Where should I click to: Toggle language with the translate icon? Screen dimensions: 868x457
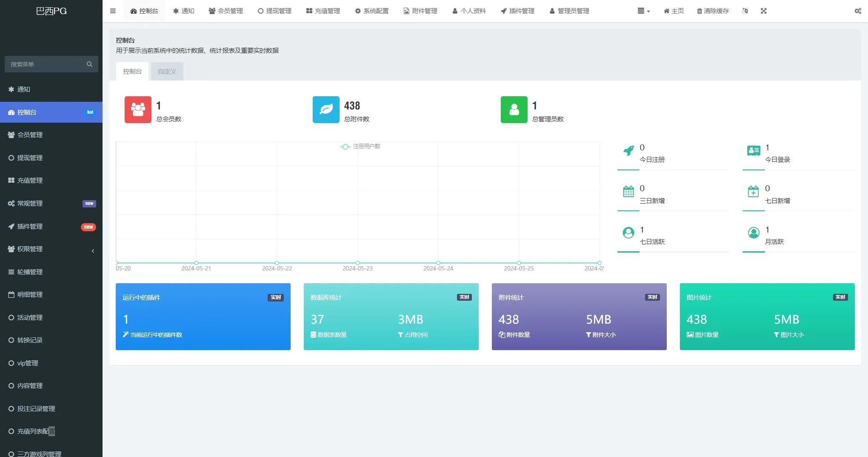pos(745,11)
